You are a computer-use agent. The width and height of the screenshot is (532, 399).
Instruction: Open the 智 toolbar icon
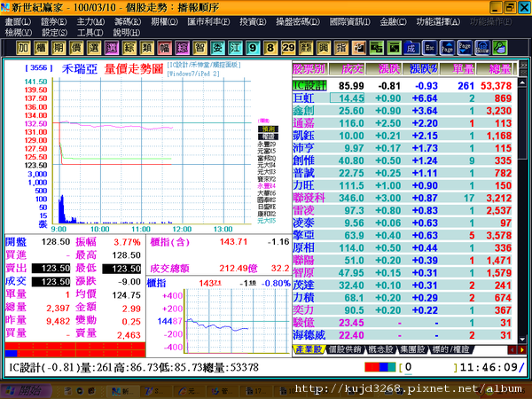(199, 48)
